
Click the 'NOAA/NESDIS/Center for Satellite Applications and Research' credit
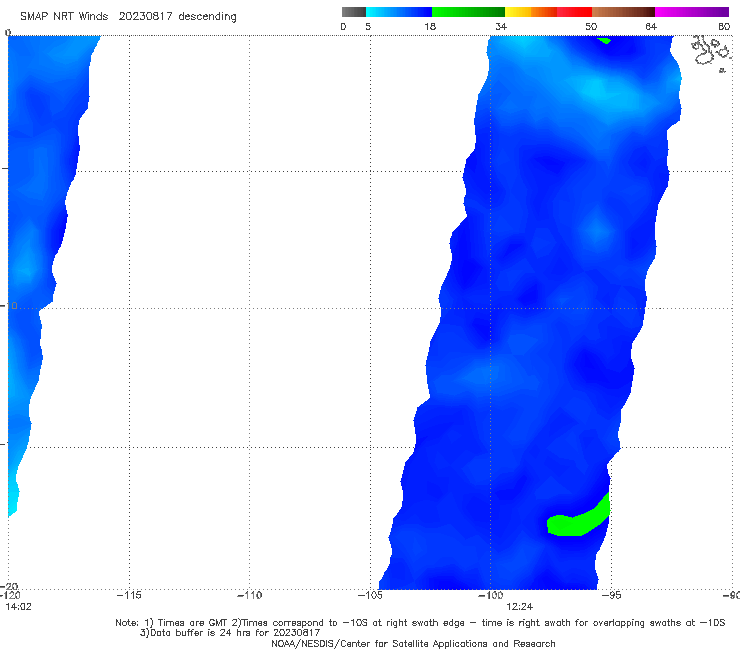pyautogui.click(x=413, y=644)
